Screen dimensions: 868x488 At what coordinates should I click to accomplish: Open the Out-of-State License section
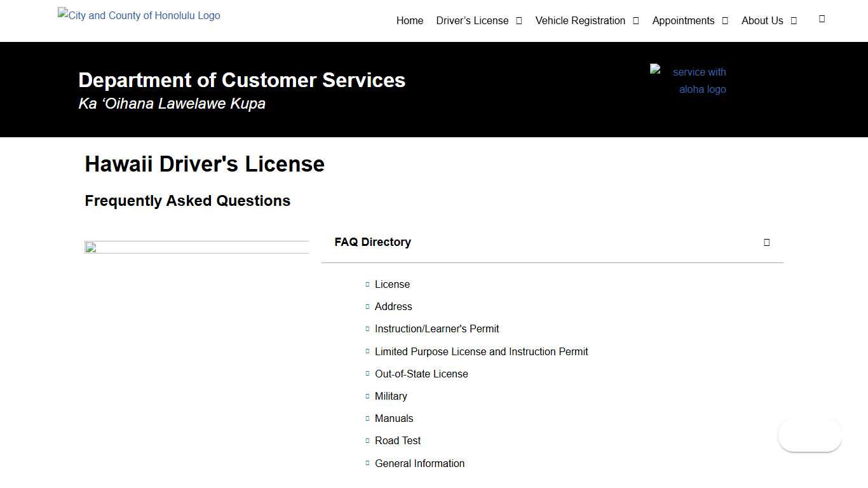[x=421, y=374]
